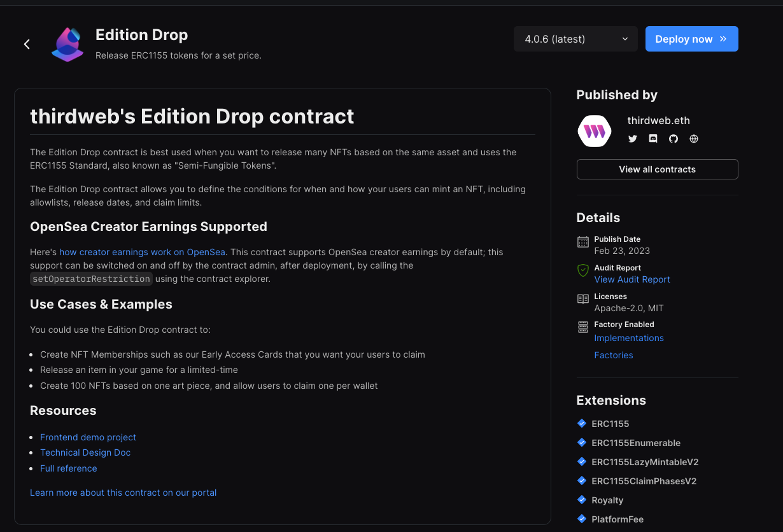Open the Technical Design Doc link
This screenshot has width=783, height=532.
point(85,452)
